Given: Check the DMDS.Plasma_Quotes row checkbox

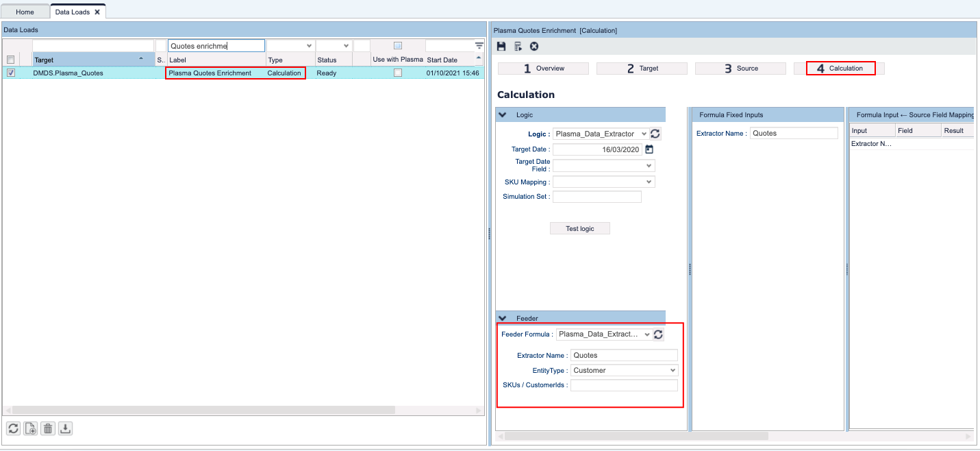Looking at the screenshot, I should [10, 73].
